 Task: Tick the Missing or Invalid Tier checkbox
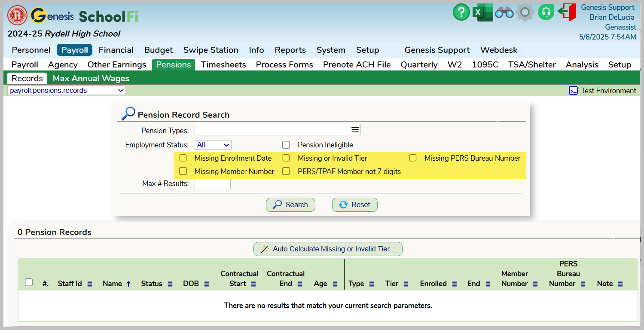coord(286,158)
